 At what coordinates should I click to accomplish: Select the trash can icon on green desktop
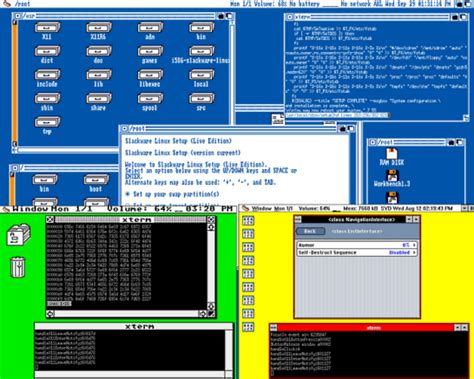(18, 267)
